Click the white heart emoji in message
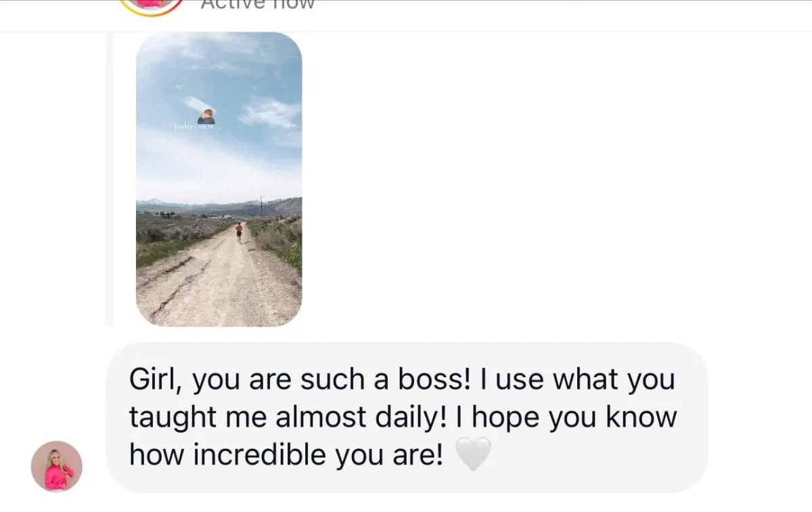812x512 pixels. click(473, 454)
